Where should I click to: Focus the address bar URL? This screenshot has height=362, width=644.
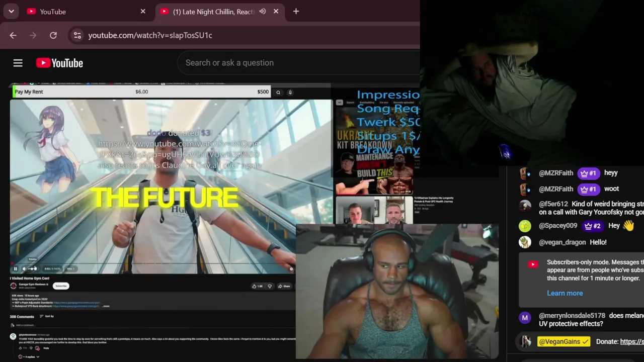(150, 35)
